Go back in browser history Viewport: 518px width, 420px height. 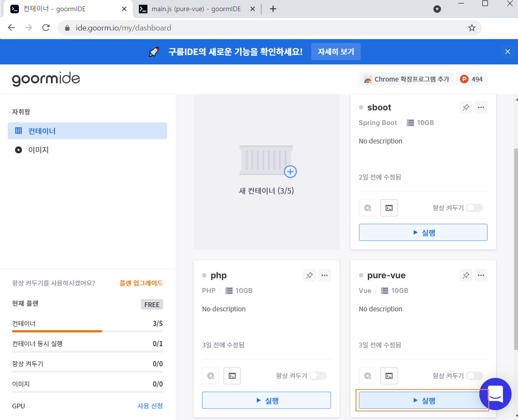(x=12, y=28)
